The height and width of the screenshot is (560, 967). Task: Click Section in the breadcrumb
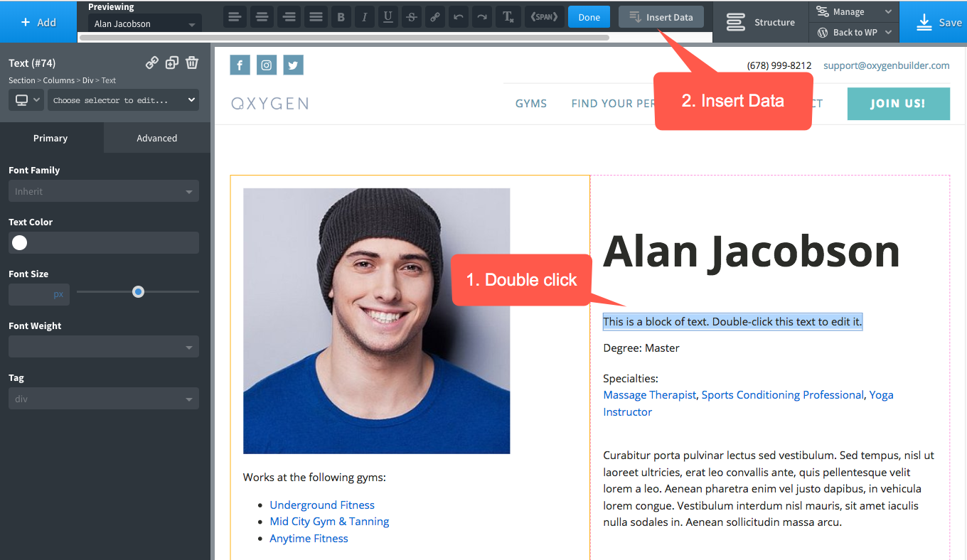pos(22,80)
